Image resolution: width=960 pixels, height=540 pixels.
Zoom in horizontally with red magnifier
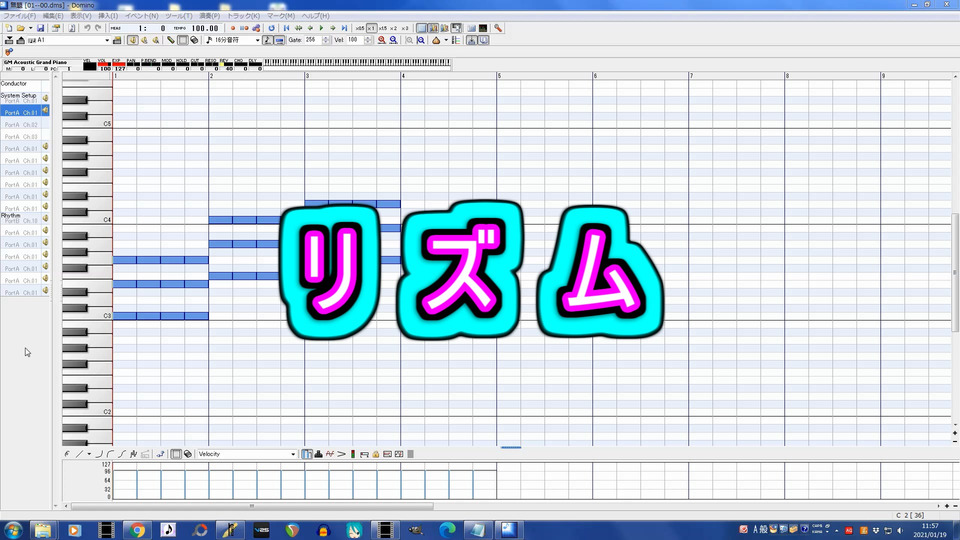[381, 40]
